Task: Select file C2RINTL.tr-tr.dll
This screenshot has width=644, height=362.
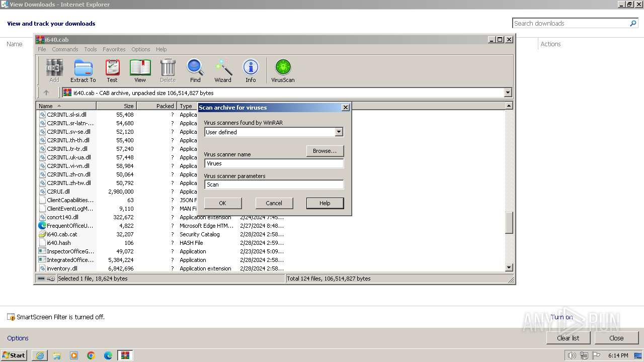Action: [67, 149]
